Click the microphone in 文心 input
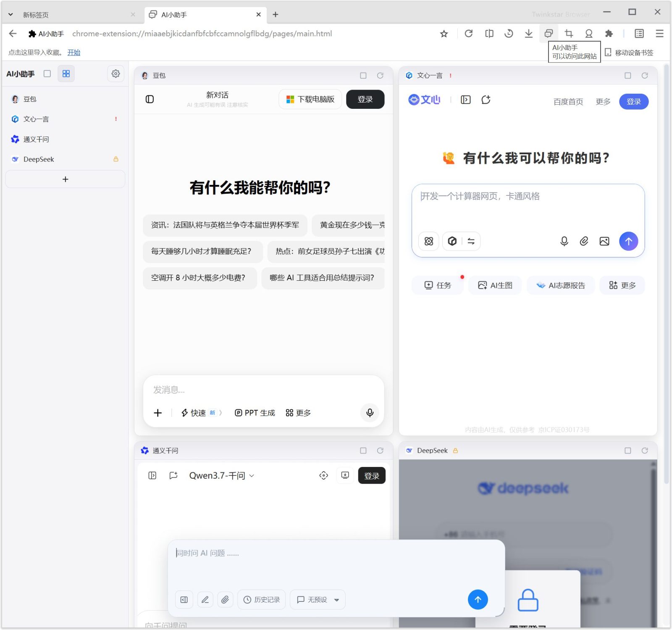Screen dimensions: 672x630 click(x=564, y=241)
